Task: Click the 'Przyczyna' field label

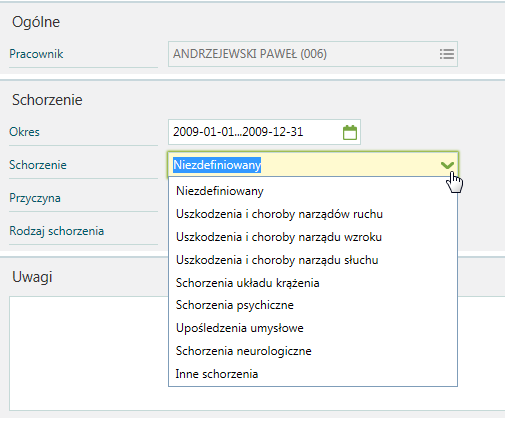Action: (x=35, y=198)
